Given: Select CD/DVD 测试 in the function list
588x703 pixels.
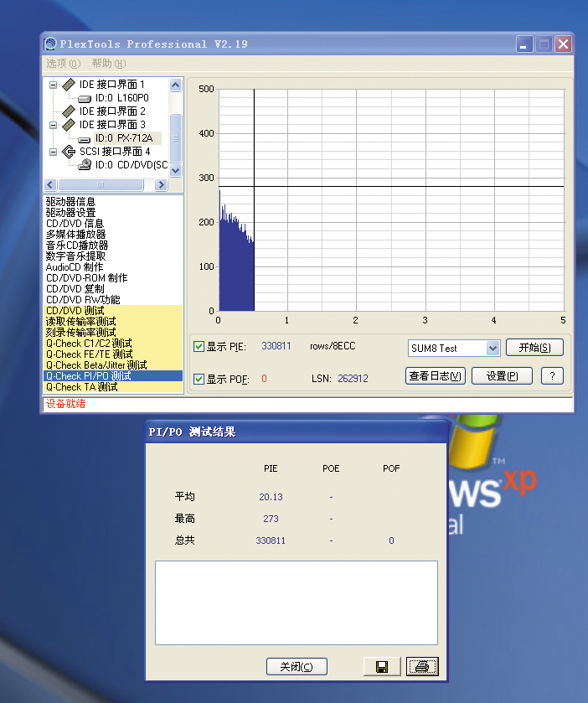Looking at the screenshot, I should [x=113, y=311].
